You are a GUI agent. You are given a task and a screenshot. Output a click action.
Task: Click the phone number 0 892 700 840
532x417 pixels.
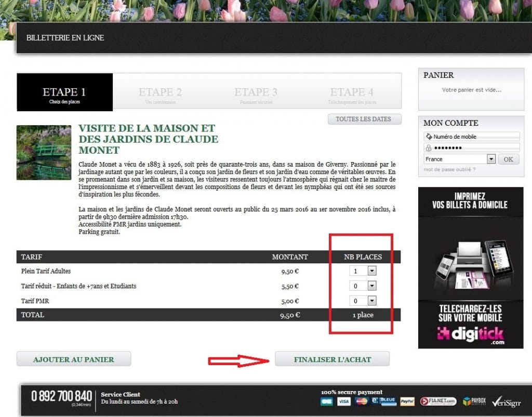click(61, 396)
